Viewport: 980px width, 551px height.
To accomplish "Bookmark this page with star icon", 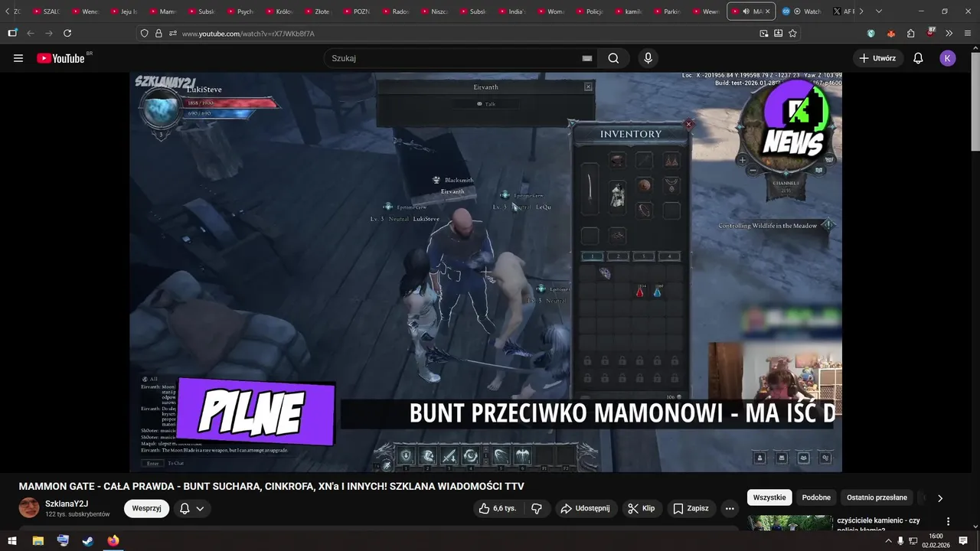I will (x=792, y=34).
